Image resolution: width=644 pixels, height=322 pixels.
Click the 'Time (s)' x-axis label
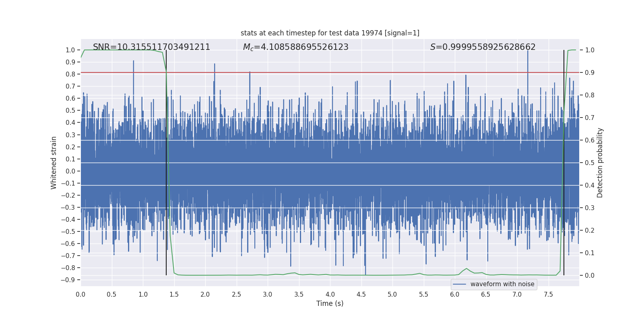tap(330, 303)
